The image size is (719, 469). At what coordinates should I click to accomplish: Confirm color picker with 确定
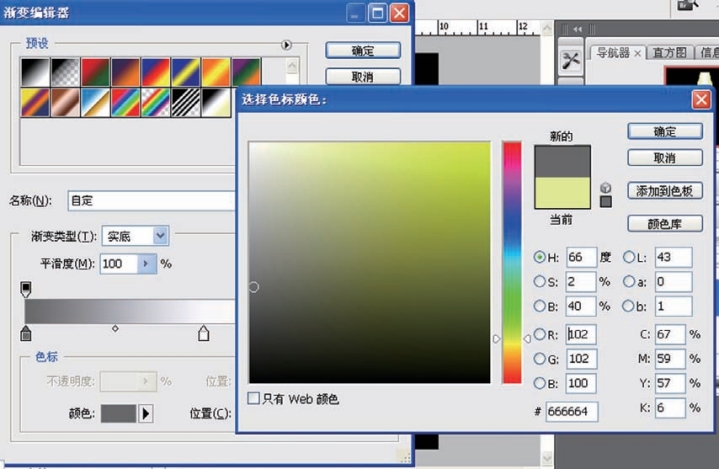coord(665,132)
